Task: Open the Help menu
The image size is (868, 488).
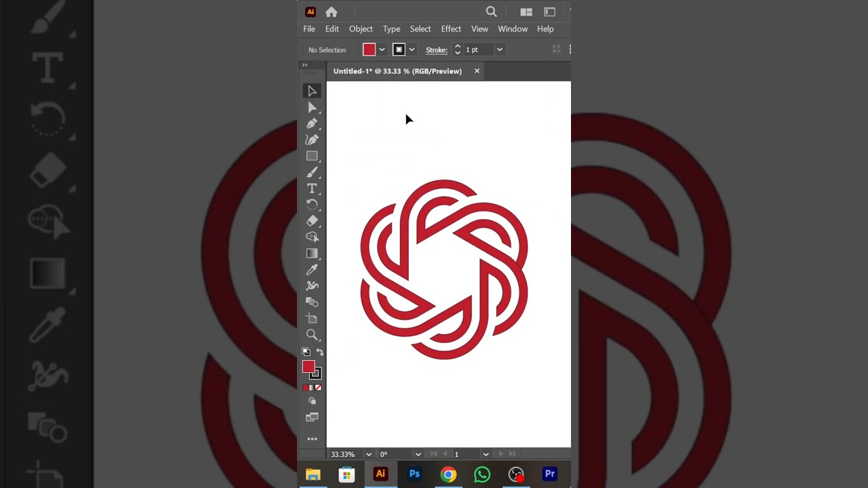Action: point(545,29)
